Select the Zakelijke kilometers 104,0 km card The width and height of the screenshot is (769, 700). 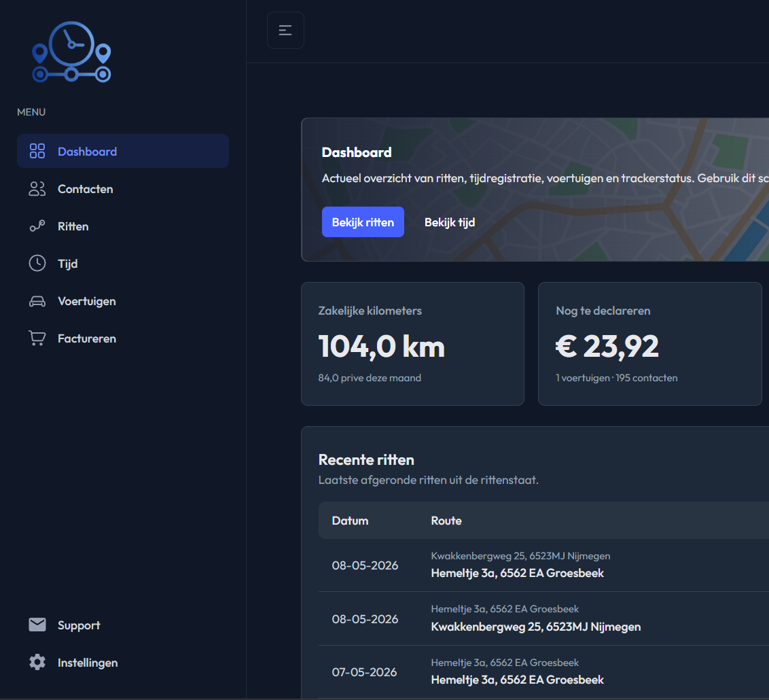tap(412, 344)
